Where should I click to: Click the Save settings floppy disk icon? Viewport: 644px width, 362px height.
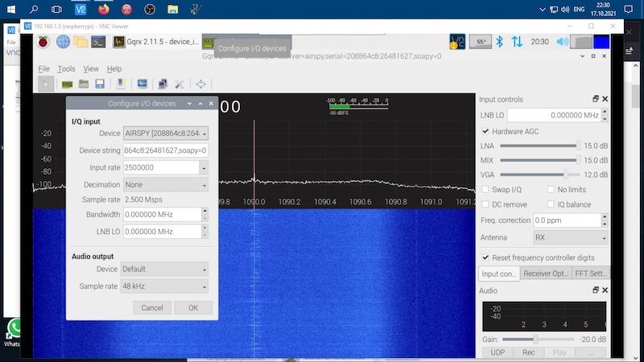coord(100,84)
